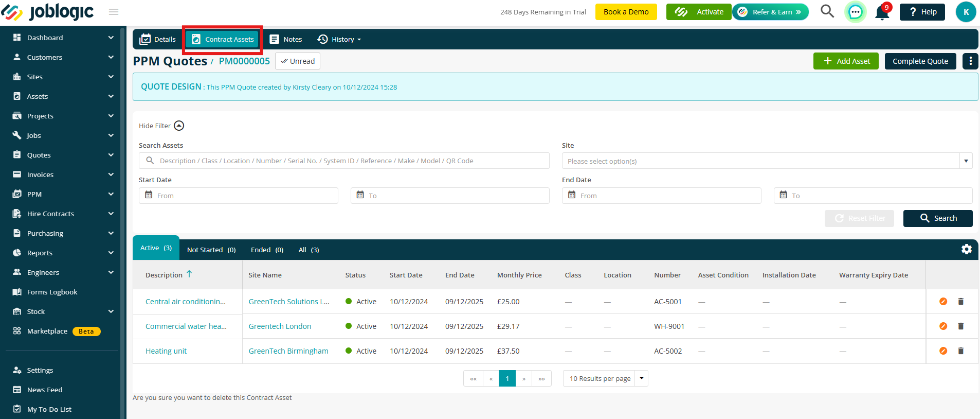The image size is (980, 419).
Task: Show the Not Started (0) tab
Action: point(211,250)
